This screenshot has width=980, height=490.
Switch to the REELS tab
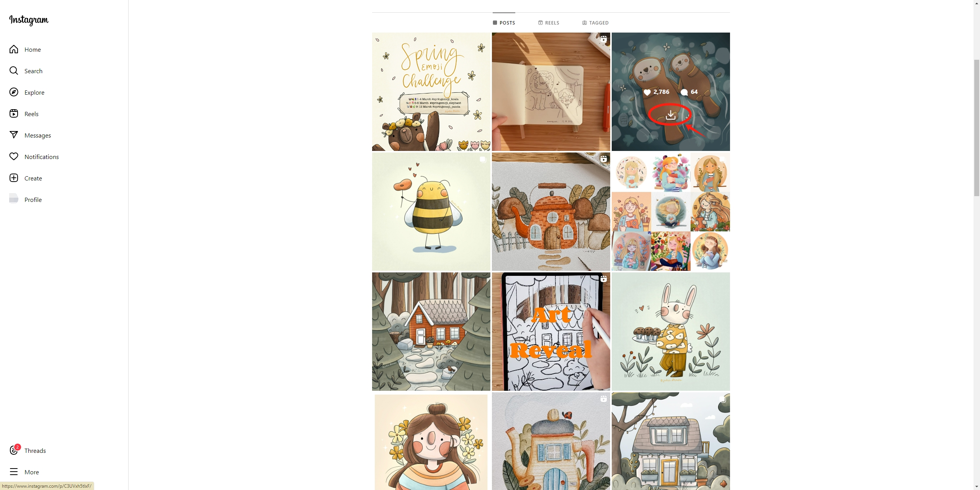[549, 23]
